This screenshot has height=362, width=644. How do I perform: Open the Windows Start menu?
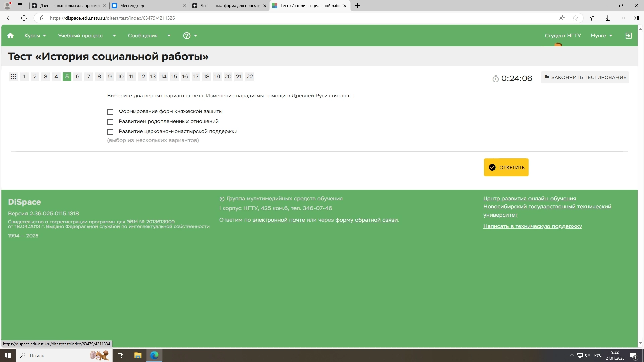pyautogui.click(x=8, y=355)
